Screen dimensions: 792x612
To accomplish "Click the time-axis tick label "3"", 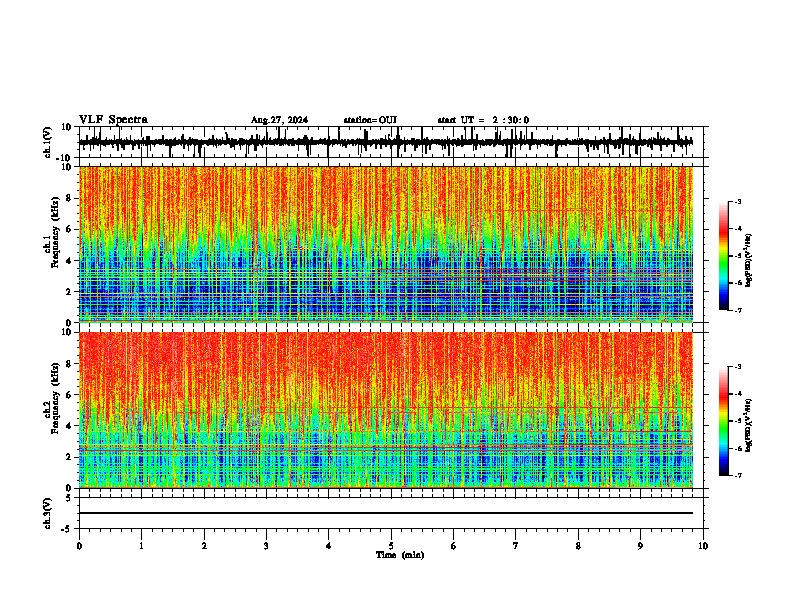I will [266, 546].
